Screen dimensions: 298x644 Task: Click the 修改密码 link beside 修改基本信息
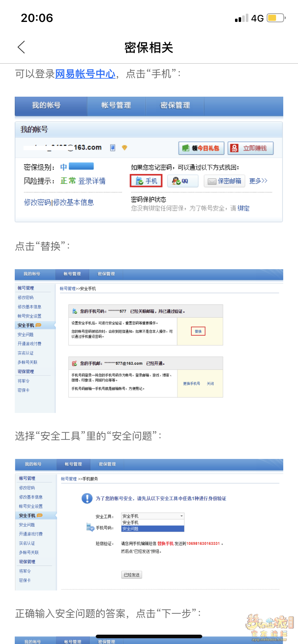point(37,202)
